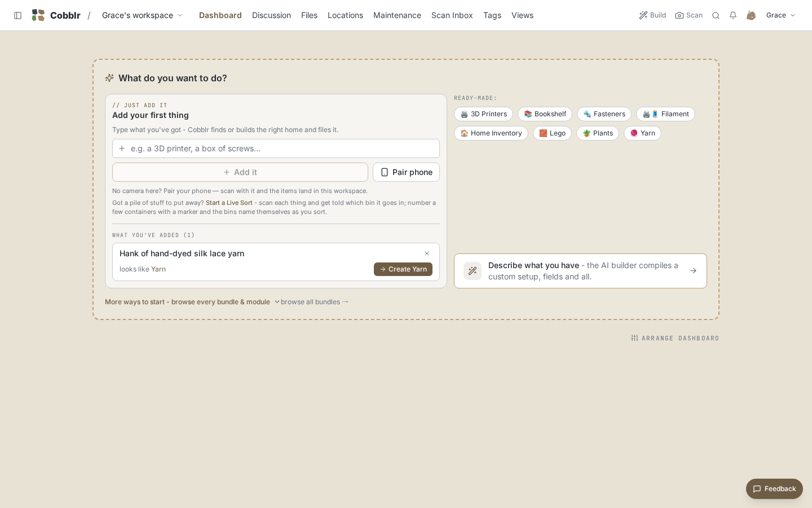Viewport: 812px width, 508px height.
Task: Choose the Lego bundle
Action: point(552,133)
